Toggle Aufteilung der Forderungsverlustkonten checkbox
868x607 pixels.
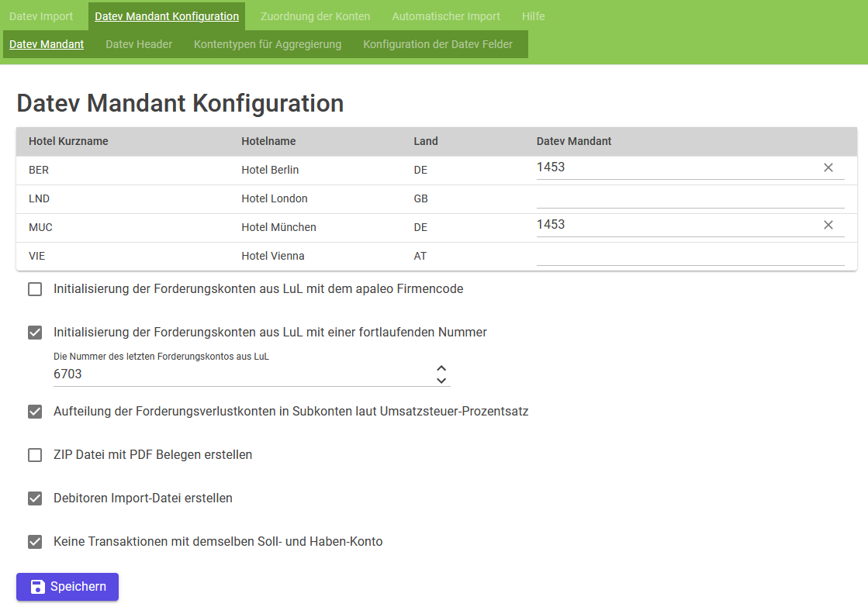pos(35,412)
